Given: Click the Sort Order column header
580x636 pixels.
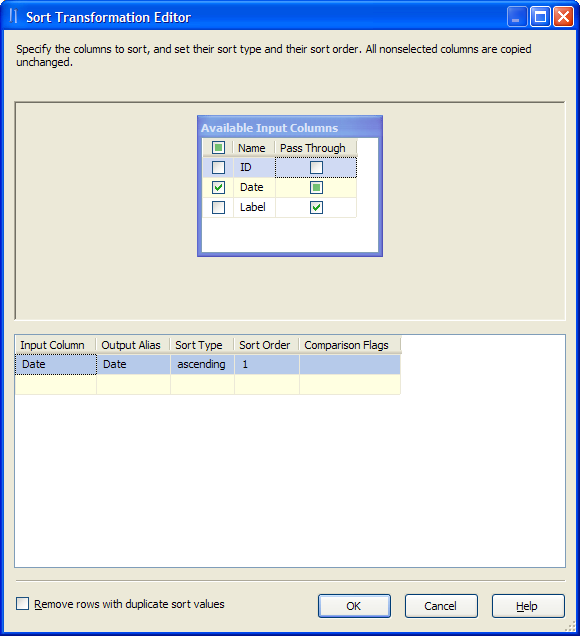Looking at the screenshot, I should point(266,345).
